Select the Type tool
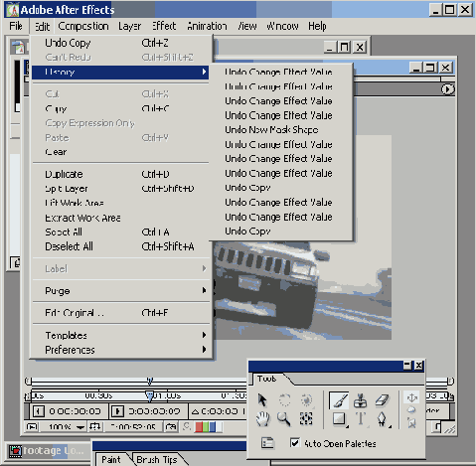This screenshot has width=476, height=466. click(x=361, y=419)
